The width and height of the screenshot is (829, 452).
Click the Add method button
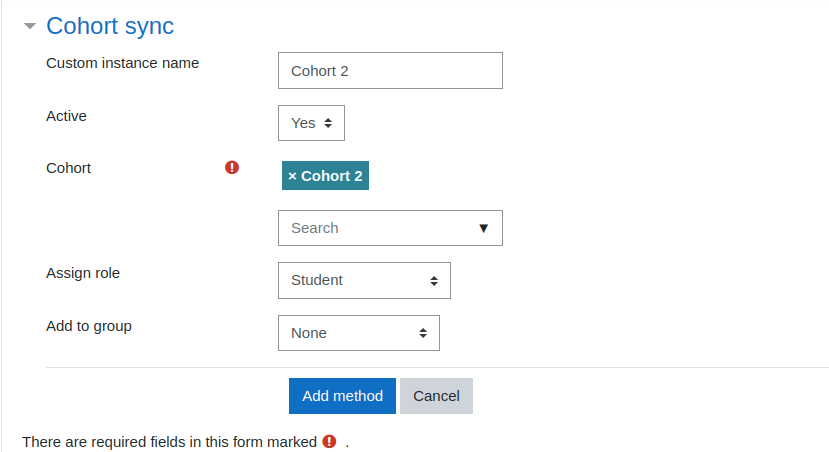342,396
